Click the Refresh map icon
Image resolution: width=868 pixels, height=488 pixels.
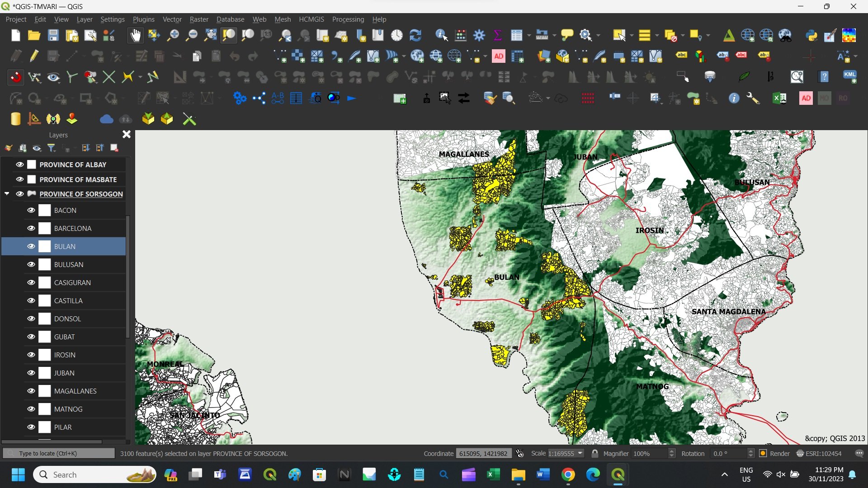[x=415, y=35]
